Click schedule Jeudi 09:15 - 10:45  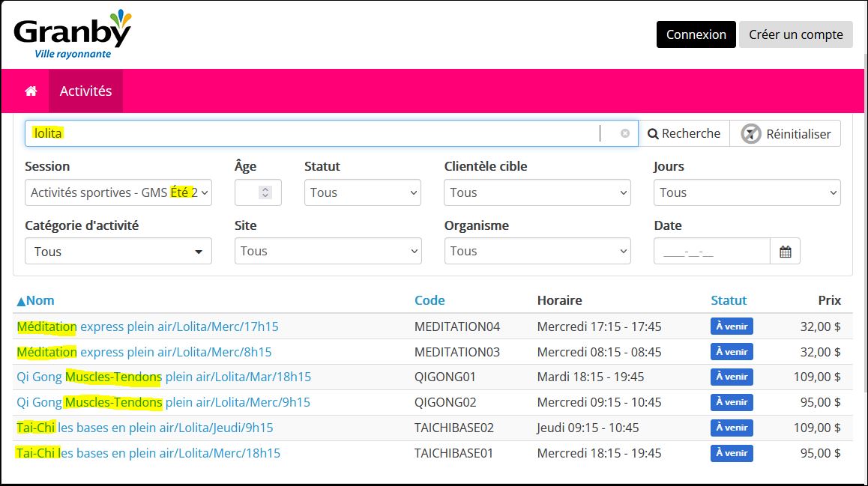point(588,428)
